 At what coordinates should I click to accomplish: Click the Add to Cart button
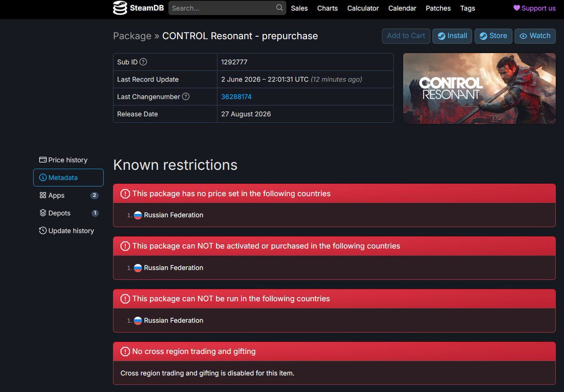coord(406,36)
